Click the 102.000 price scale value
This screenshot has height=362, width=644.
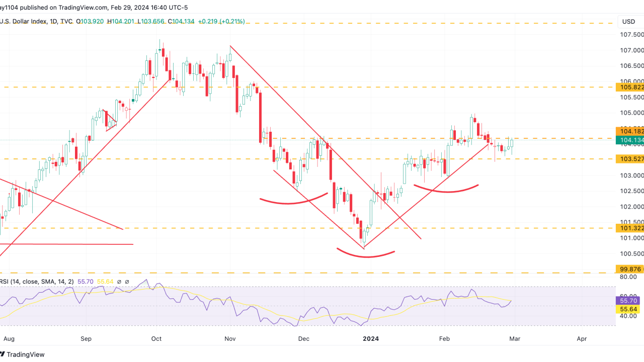click(632, 207)
